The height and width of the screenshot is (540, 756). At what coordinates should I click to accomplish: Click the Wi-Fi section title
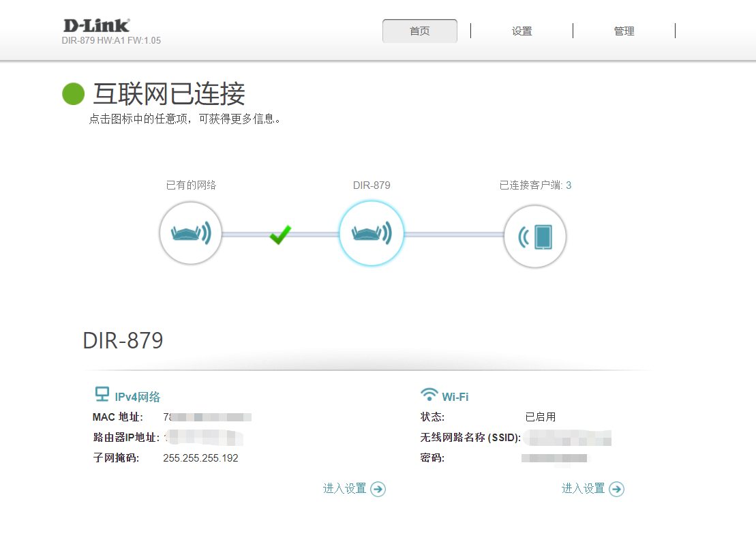click(455, 397)
